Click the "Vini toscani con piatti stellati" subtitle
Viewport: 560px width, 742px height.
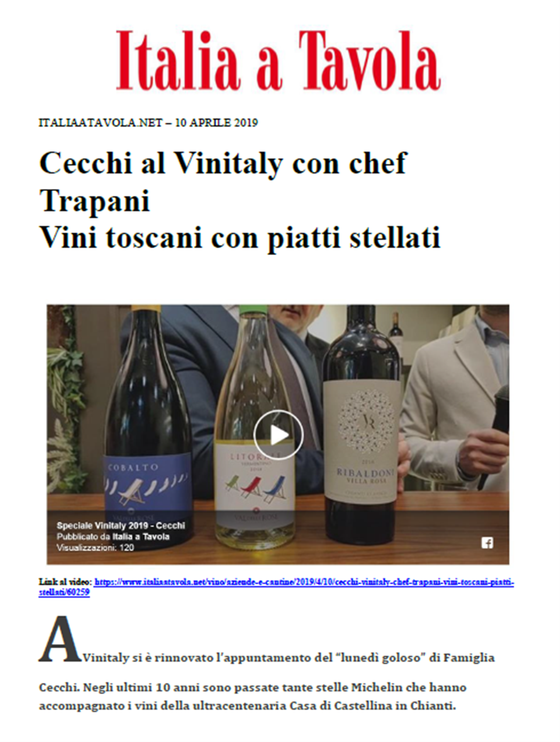[240, 238]
